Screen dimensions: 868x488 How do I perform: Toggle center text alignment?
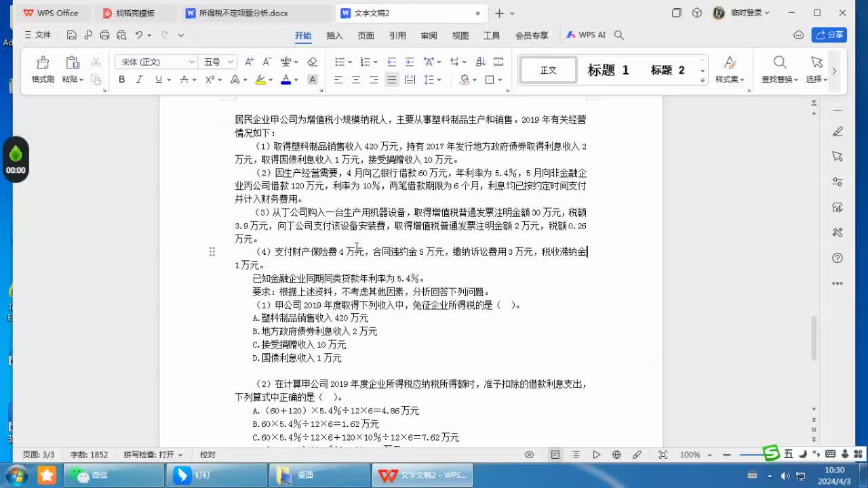pos(356,79)
